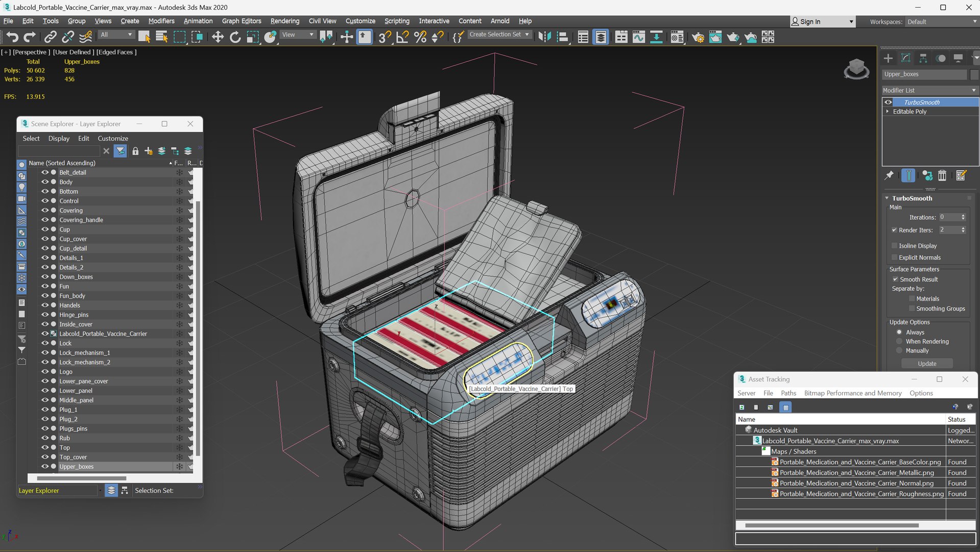Open the Rendering menu

[284, 21]
